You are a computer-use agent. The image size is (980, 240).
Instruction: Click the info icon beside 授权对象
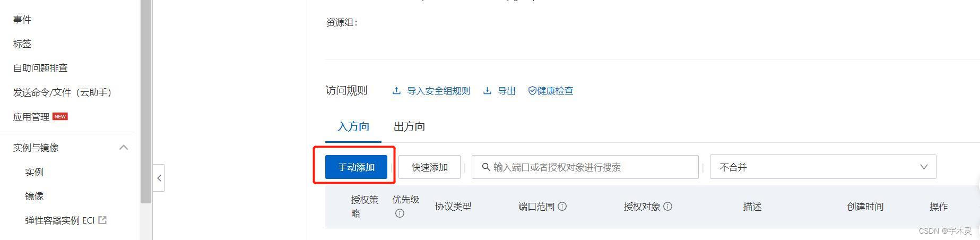(x=668, y=206)
